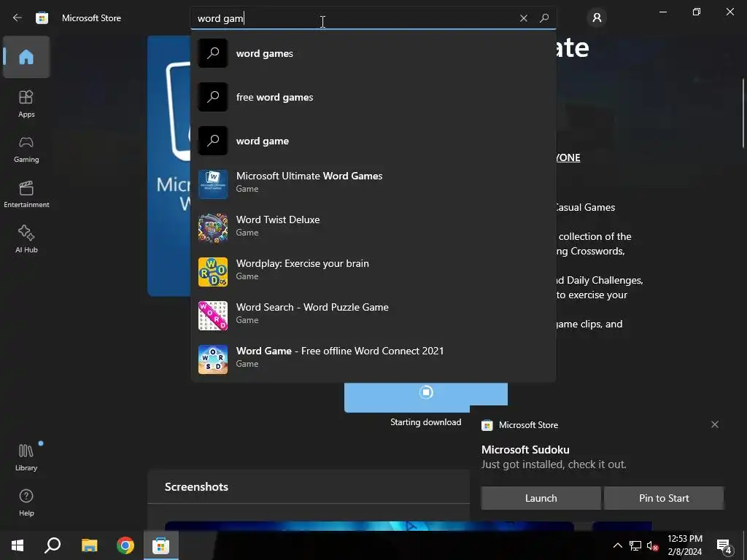
Task: Click the Microsoft Sudoku notification title
Action: point(525,449)
